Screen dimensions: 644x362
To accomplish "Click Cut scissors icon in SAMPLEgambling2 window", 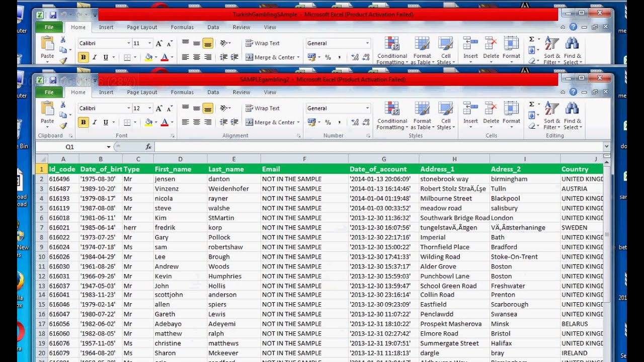I will (x=63, y=105).
